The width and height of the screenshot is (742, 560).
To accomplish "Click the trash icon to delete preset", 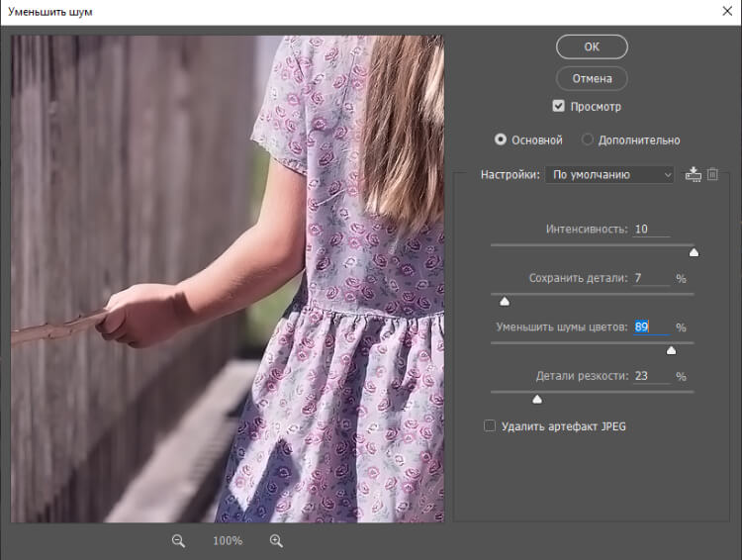I will [712, 174].
